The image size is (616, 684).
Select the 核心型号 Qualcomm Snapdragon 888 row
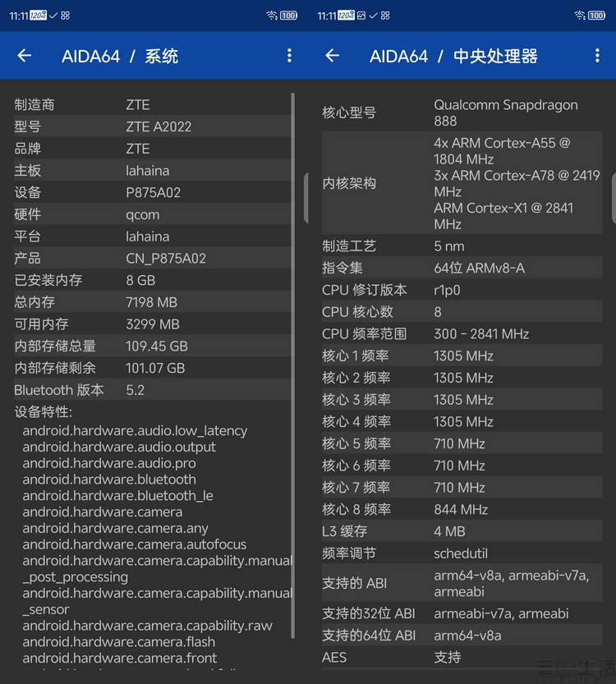coord(462,113)
